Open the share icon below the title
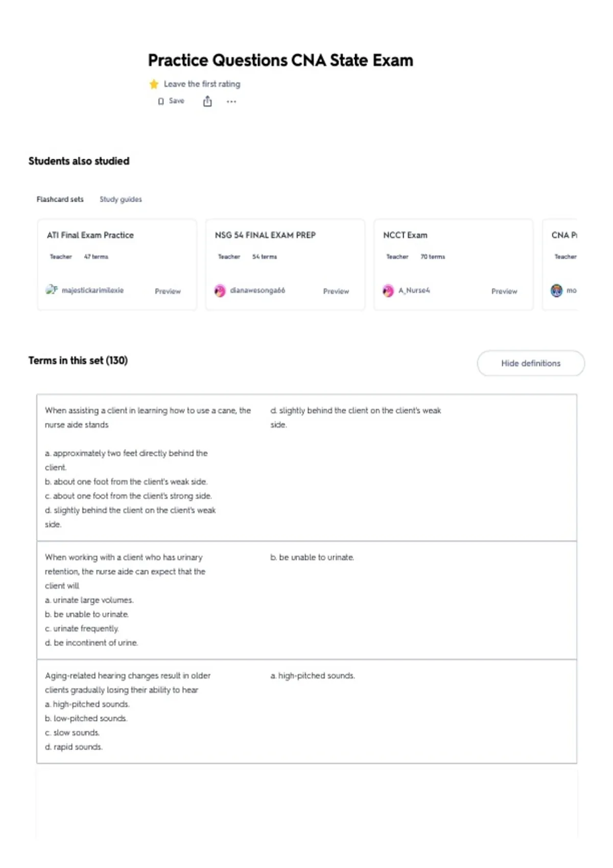 pos(207,101)
